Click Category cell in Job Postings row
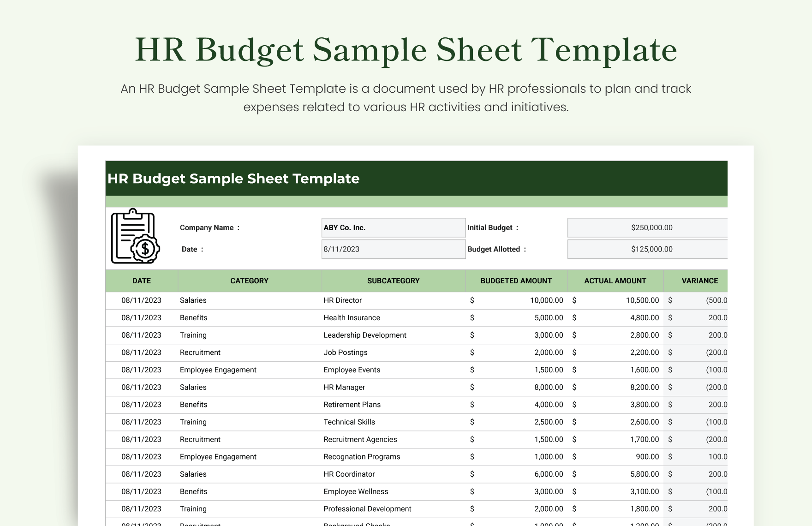812x526 pixels. 250,353
